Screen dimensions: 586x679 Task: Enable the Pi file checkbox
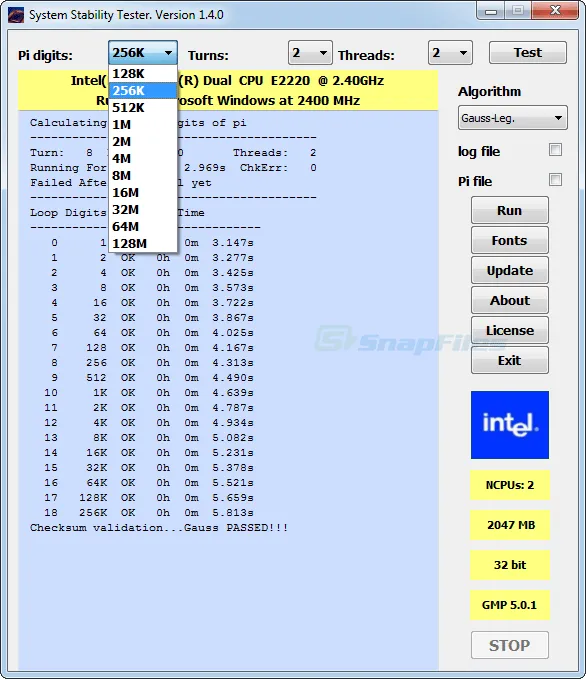point(555,180)
